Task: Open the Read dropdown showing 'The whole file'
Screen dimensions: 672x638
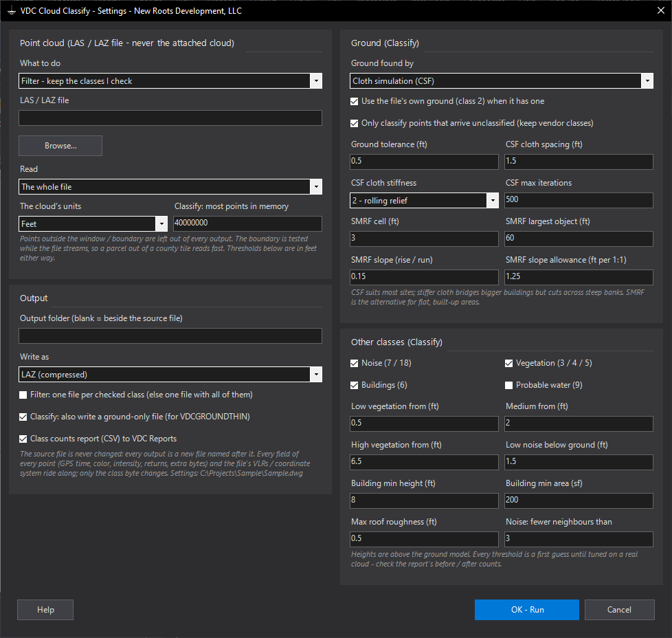Action: point(170,187)
